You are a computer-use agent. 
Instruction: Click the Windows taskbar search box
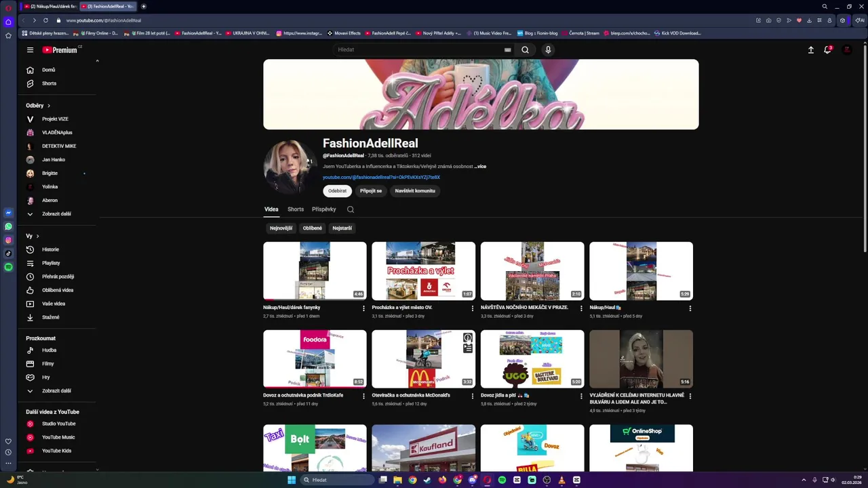click(x=338, y=480)
